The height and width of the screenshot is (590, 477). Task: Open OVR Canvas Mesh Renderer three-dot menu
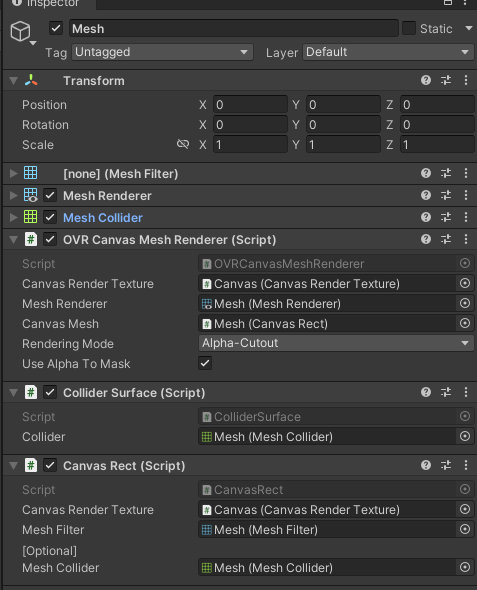tap(466, 239)
